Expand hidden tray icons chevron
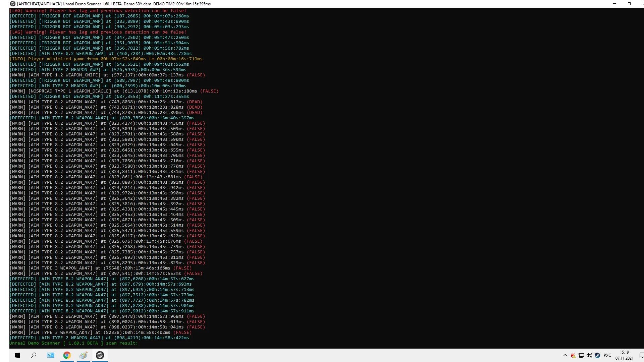This screenshot has height=362, width=644. point(565,355)
